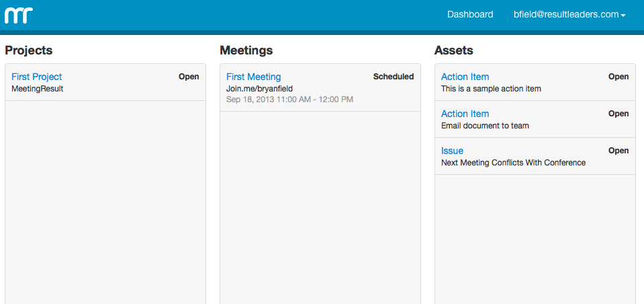Click the Open status of First Project
Viewport: 644px width, 304px height.
coord(189,77)
